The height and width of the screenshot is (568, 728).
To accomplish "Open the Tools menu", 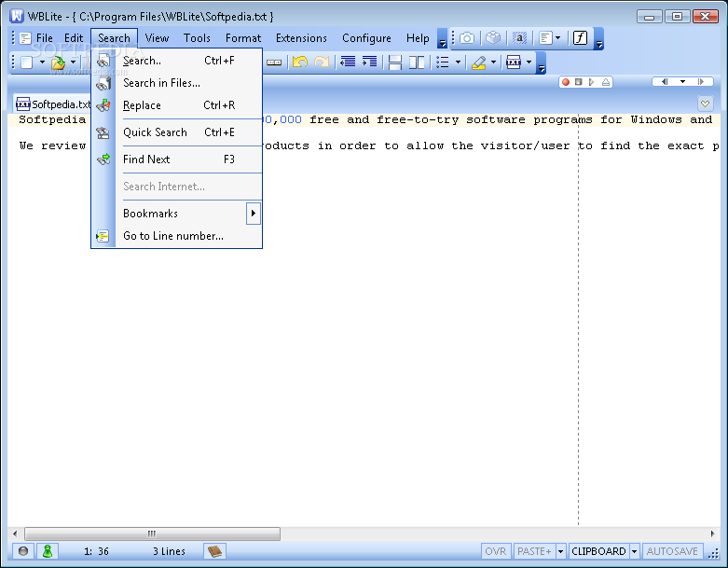I will tap(197, 38).
